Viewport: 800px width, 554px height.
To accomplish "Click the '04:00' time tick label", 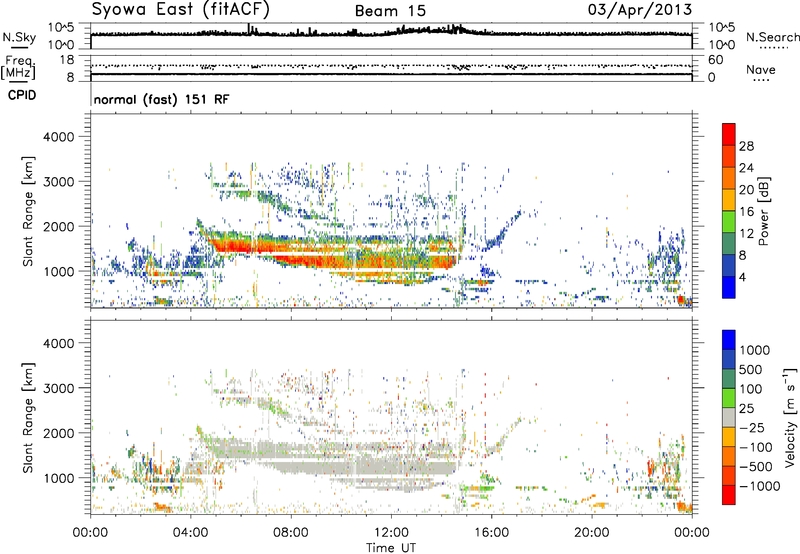I will [190, 533].
